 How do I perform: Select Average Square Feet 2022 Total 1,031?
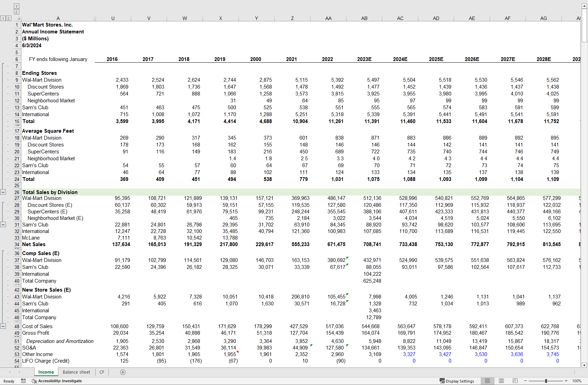[x=337, y=179]
